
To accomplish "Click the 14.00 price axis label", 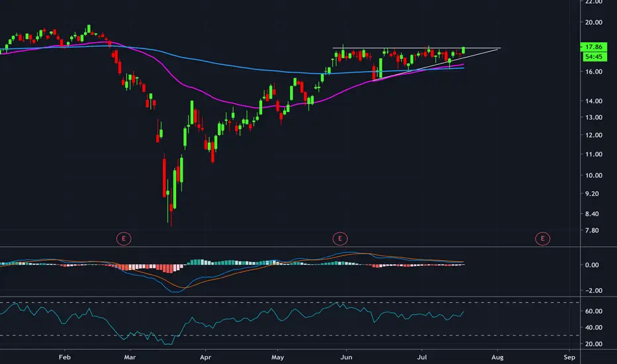I will (593, 101).
